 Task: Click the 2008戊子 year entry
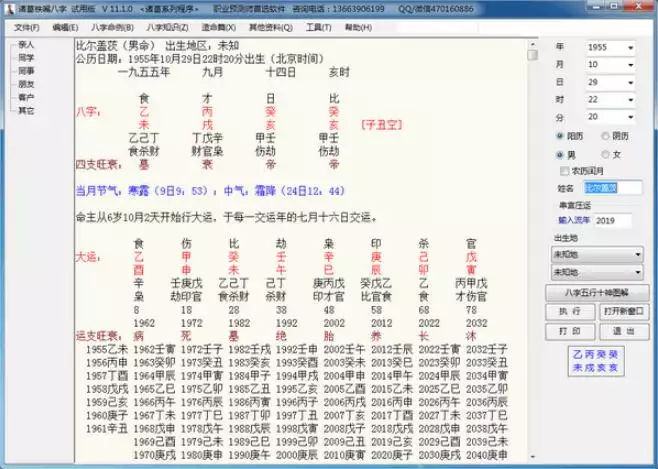(x=345, y=429)
